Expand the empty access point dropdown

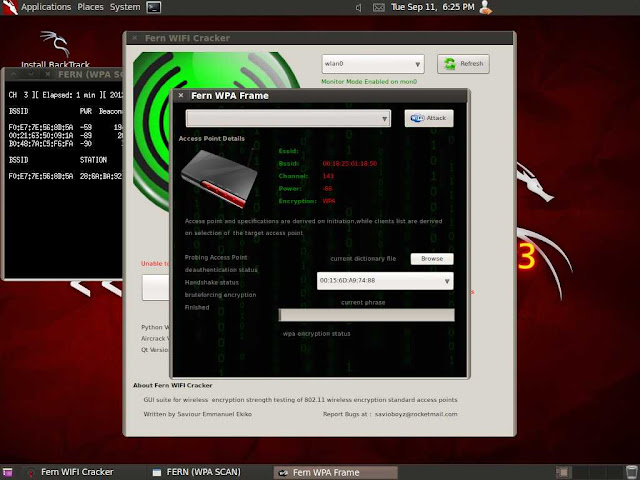tap(288, 118)
